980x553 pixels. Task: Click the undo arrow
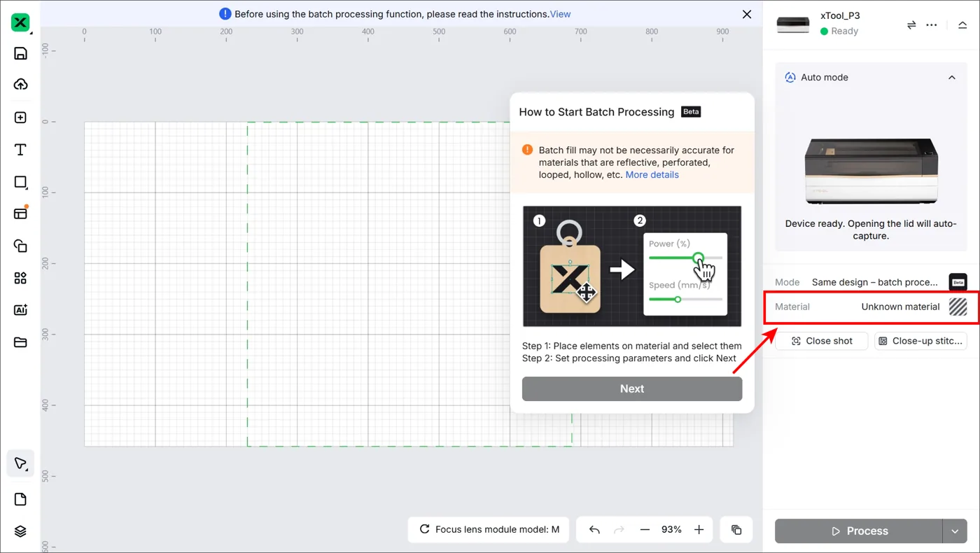[594, 530]
